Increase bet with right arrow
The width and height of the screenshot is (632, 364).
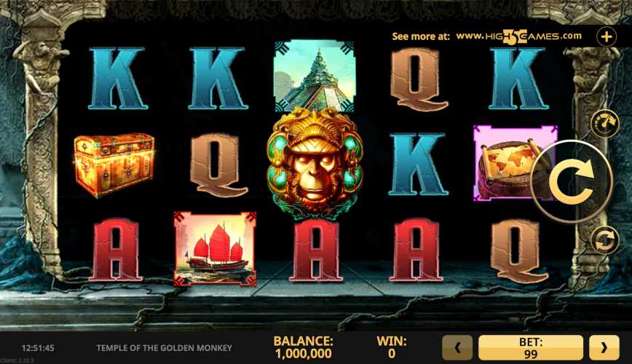click(604, 347)
